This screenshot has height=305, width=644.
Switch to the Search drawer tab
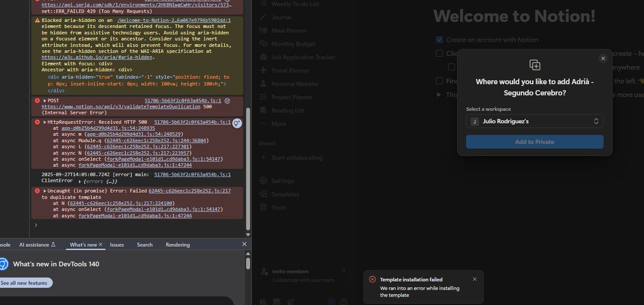144,245
